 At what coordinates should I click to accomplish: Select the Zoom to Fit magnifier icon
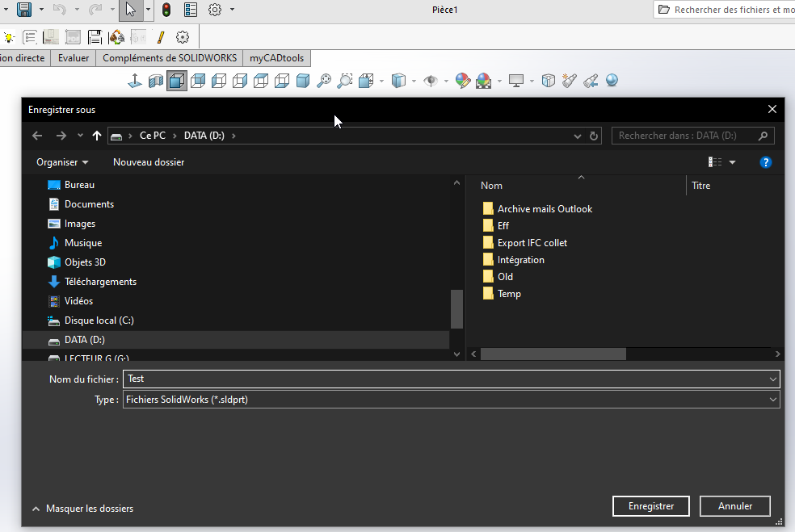click(323, 81)
